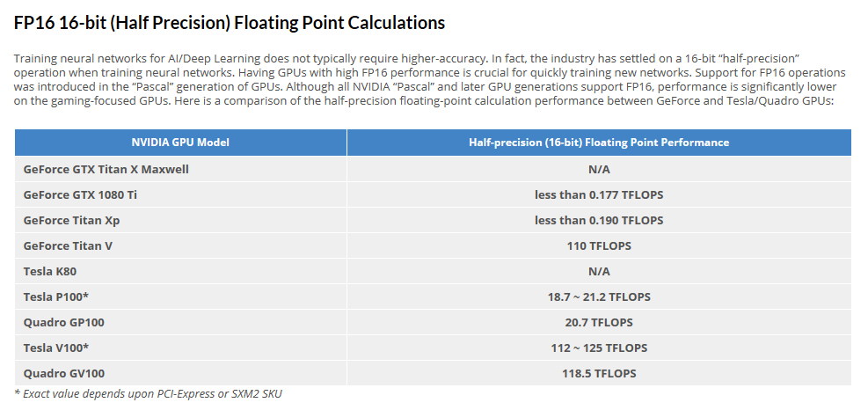Click the GeForce Titan Xp model name

[x=72, y=220]
